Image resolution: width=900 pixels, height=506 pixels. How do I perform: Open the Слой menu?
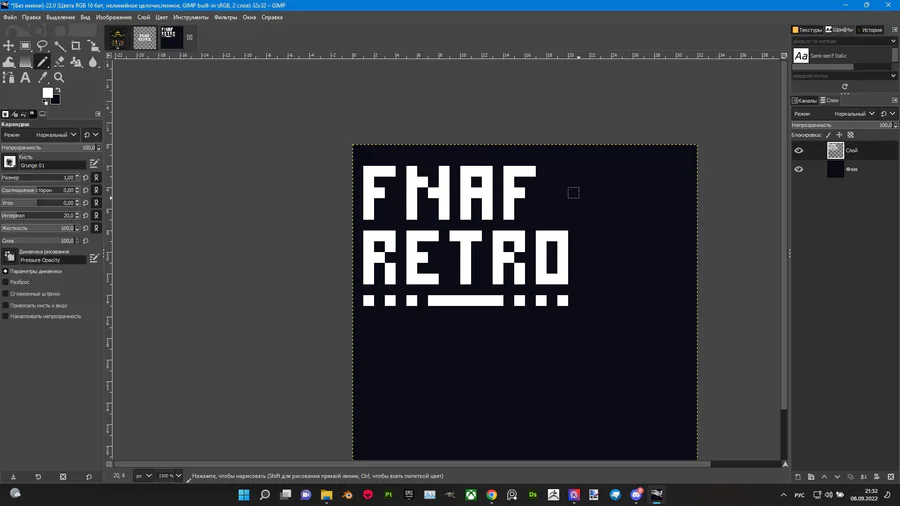pyautogui.click(x=143, y=17)
